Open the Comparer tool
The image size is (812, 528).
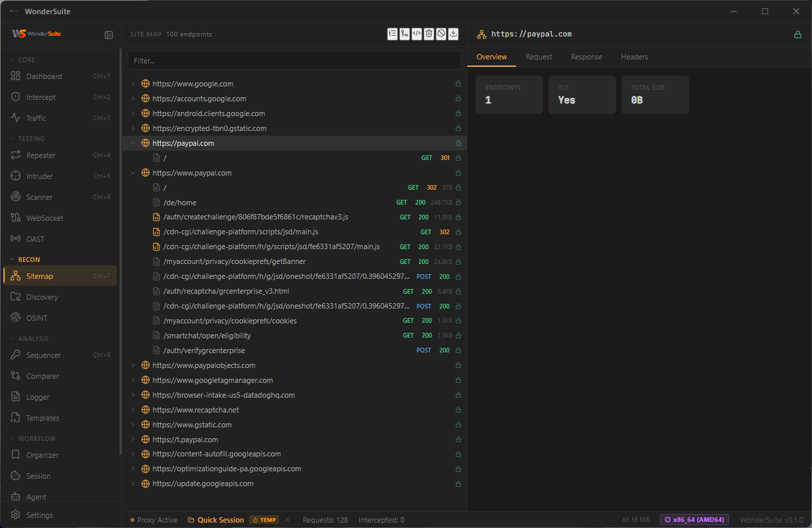point(60,376)
